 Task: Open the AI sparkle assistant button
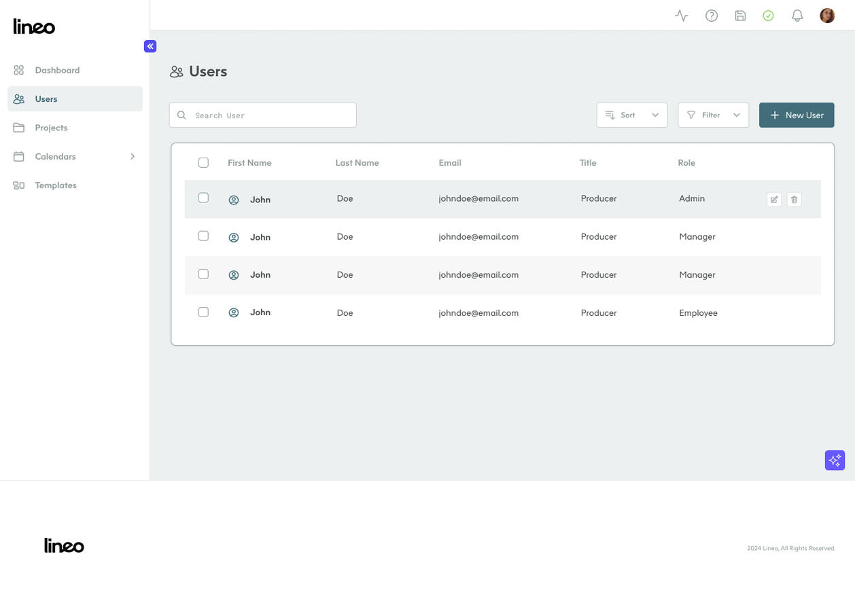click(x=835, y=460)
